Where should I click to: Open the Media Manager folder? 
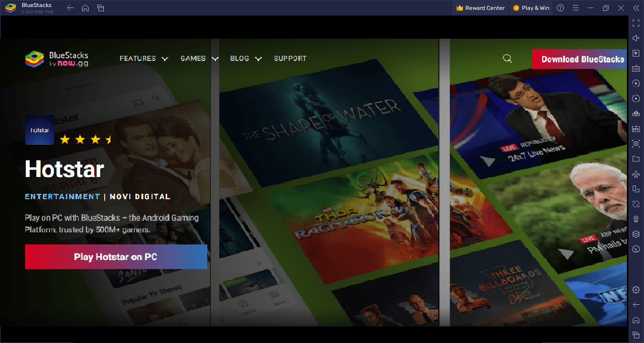click(635, 158)
